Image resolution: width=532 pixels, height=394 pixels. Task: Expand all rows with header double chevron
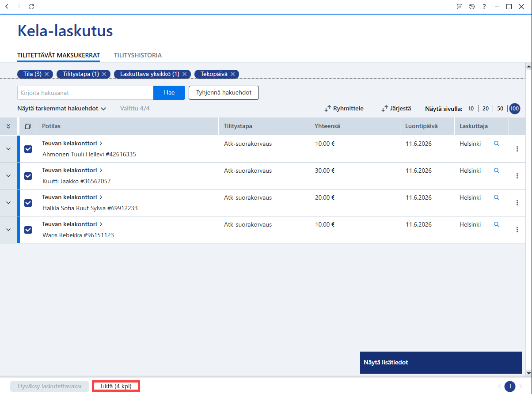[8, 126]
